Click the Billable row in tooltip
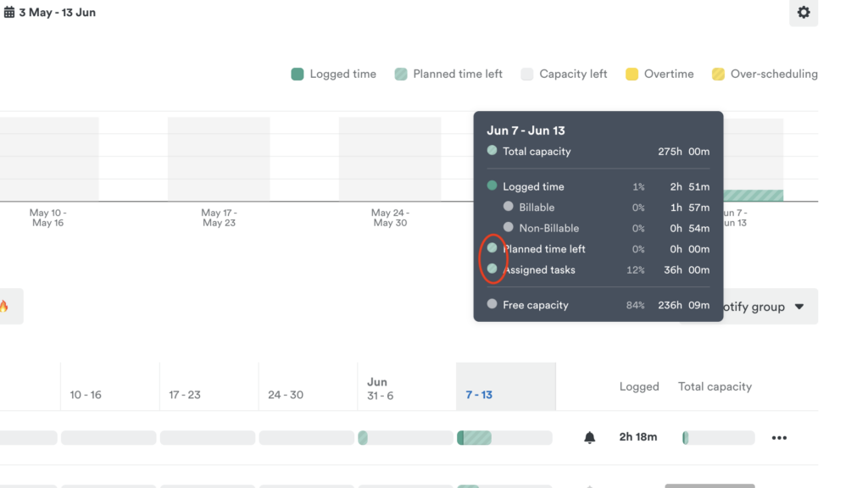 click(606, 208)
